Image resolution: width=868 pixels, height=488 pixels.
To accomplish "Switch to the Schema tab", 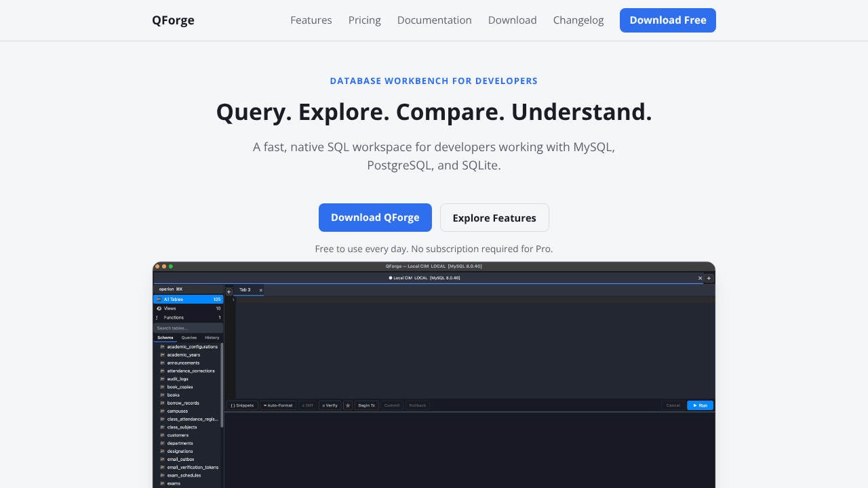I will tap(165, 338).
